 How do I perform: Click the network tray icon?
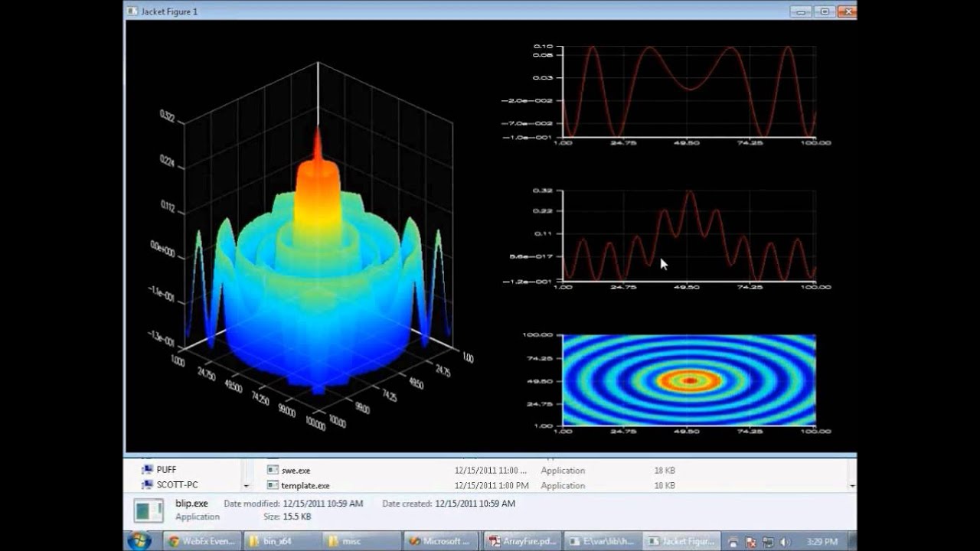tap(768, 542)
